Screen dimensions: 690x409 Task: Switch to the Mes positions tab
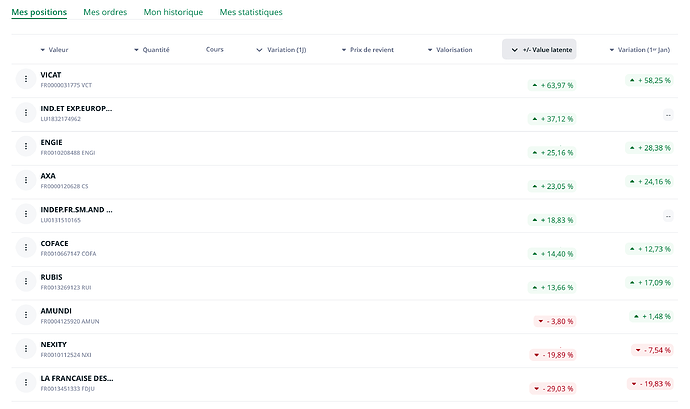point(39,12)
